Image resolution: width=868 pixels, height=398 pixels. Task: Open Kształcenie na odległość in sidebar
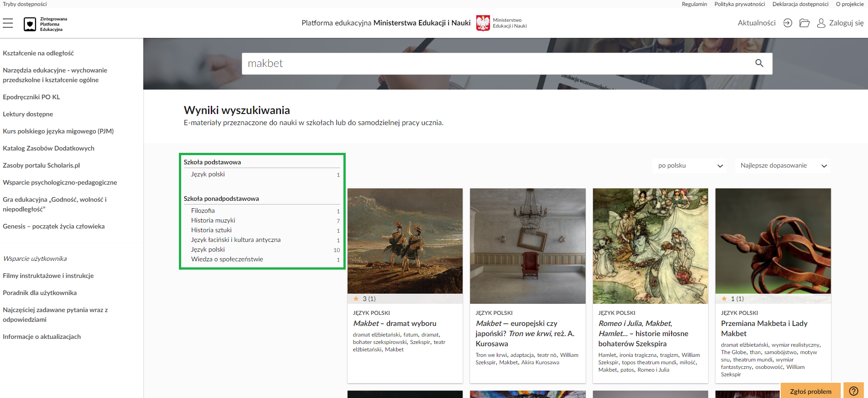(38, 53)
